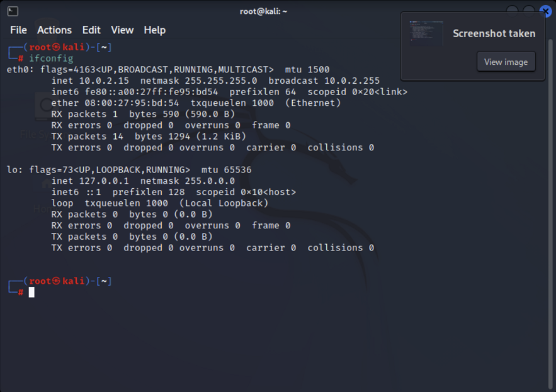The height and width of the screenshot is (392, 556).
Task: Open the Edit menu
Action: coord(91,30)
